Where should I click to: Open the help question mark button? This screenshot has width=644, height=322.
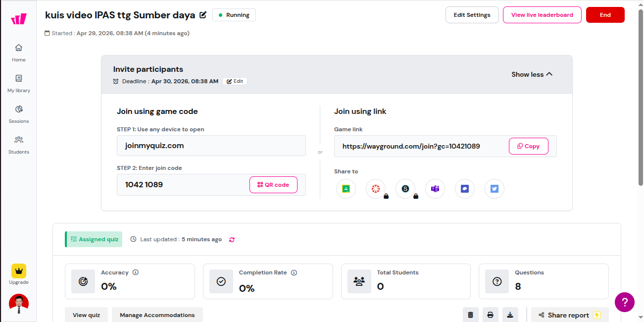pyautogui.click(x=624, y=302)
